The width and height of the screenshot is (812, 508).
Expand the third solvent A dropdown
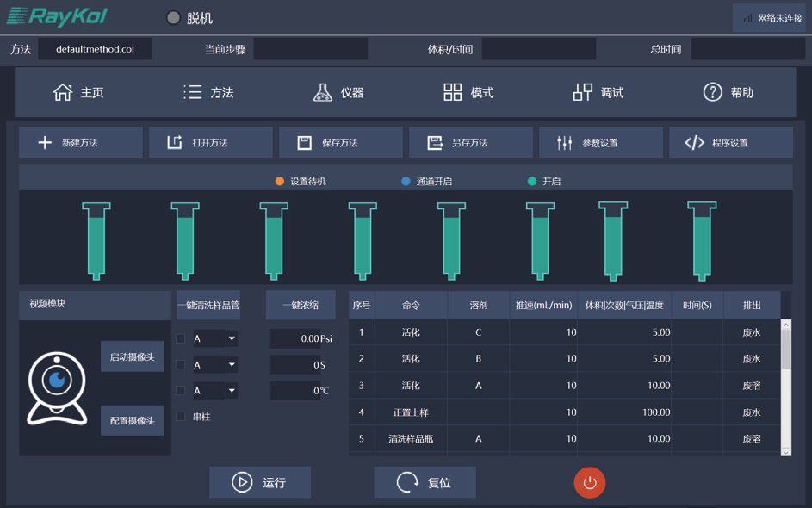coord(232,391)
